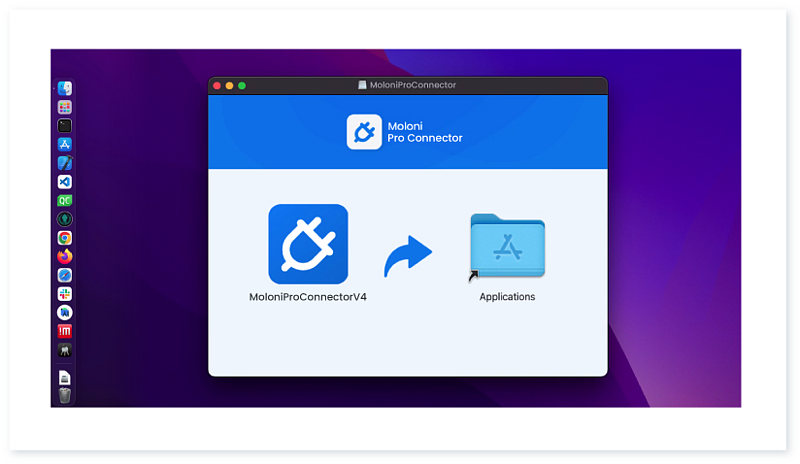
Task: Click the Applications folder shortcut
Action: click(x=507, y=247)
